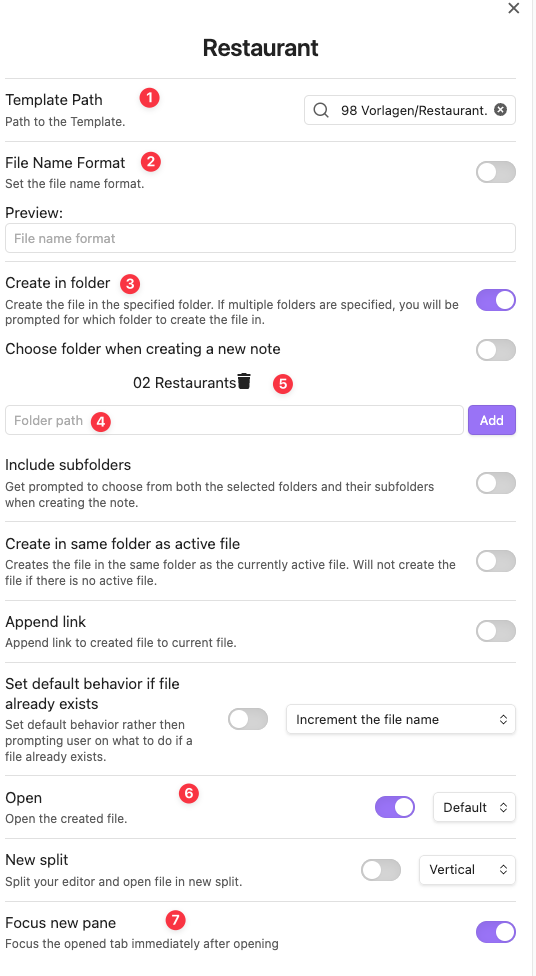The height and width of the screenshot is (976, 536).
Task: Turn off the Focus new pane toggle
Action: click(x=496, y=932)
